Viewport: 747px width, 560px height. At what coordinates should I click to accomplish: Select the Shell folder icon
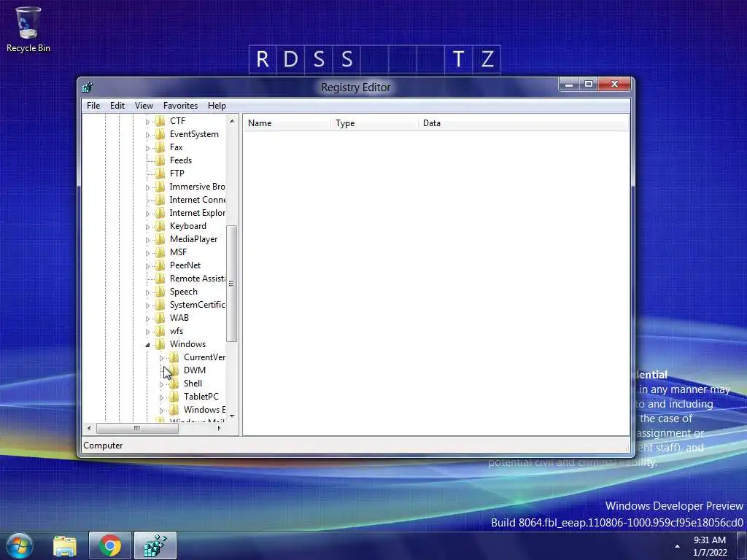pyautogui.click(x=174, y=384)
